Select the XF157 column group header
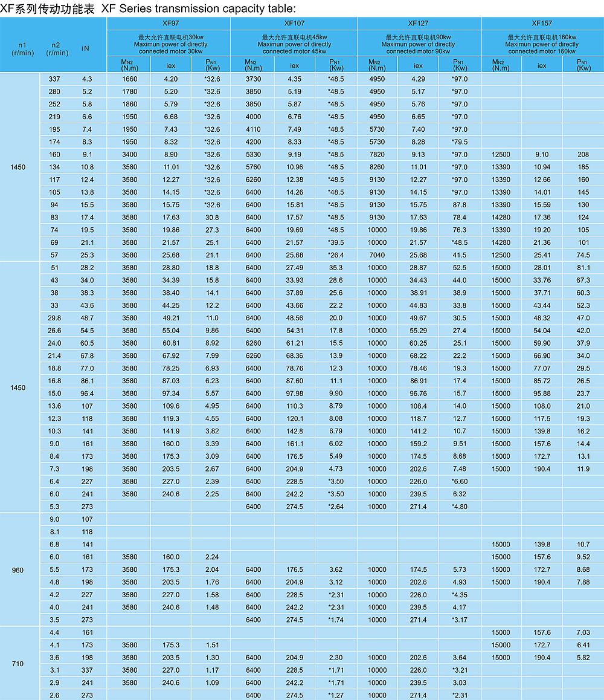Viewport: 604px width, 700px height. pyautogui.click(x=542, y=24)
